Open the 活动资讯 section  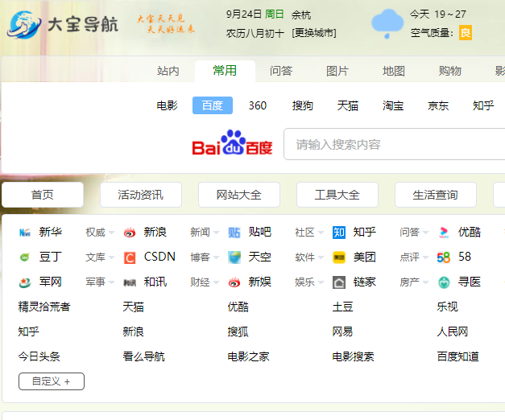click(x=141, y=195)
